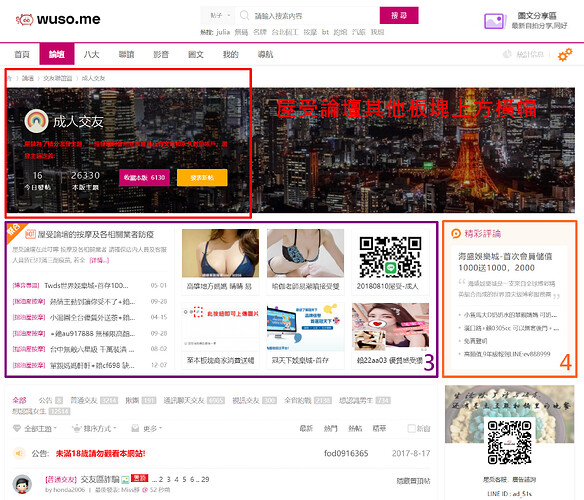The image size is (584, 500).
Task: Click the wuso.me pig logo icon
Action: [25, 19]
